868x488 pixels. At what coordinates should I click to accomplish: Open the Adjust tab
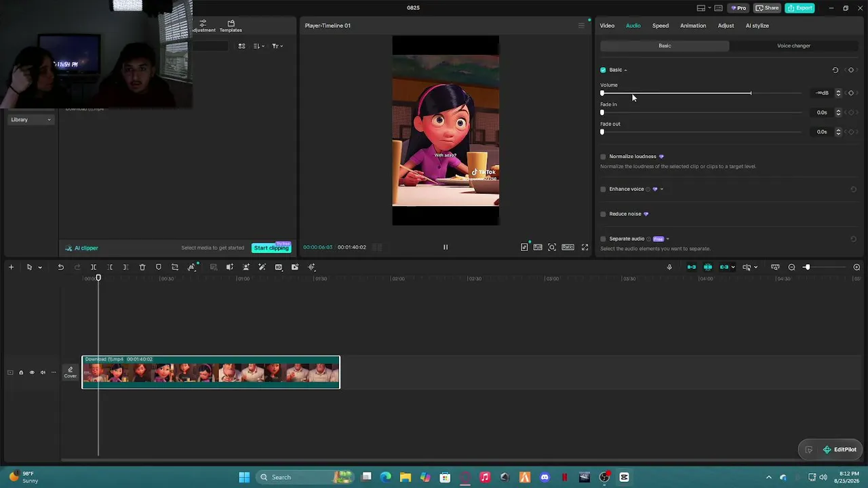pos(726,26)
